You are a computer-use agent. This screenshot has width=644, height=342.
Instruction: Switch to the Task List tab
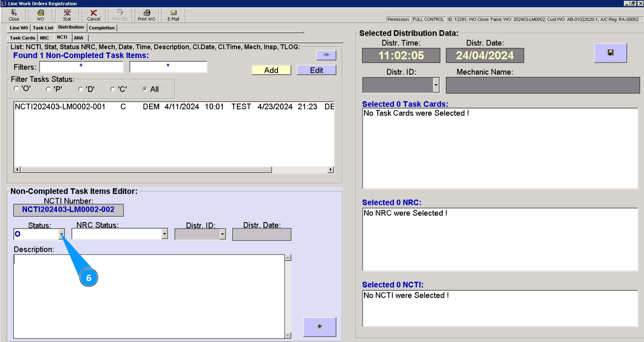pos(43,28)
